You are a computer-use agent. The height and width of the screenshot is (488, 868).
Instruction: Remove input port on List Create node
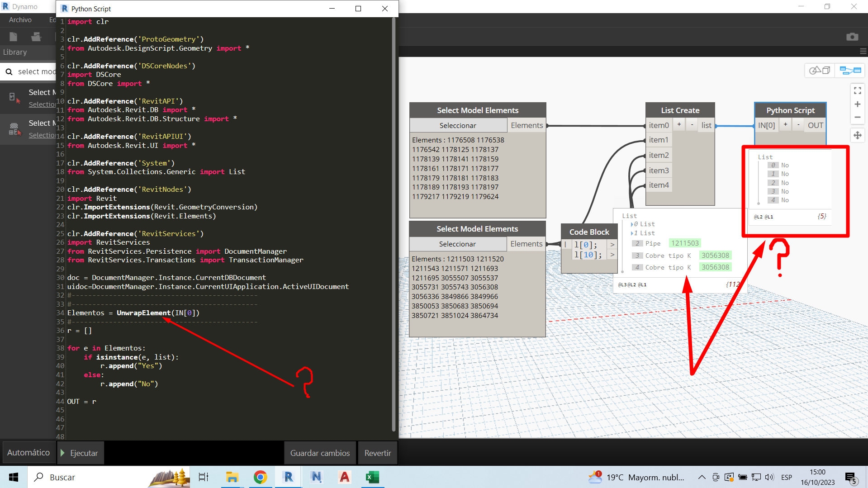click(692, 125)
